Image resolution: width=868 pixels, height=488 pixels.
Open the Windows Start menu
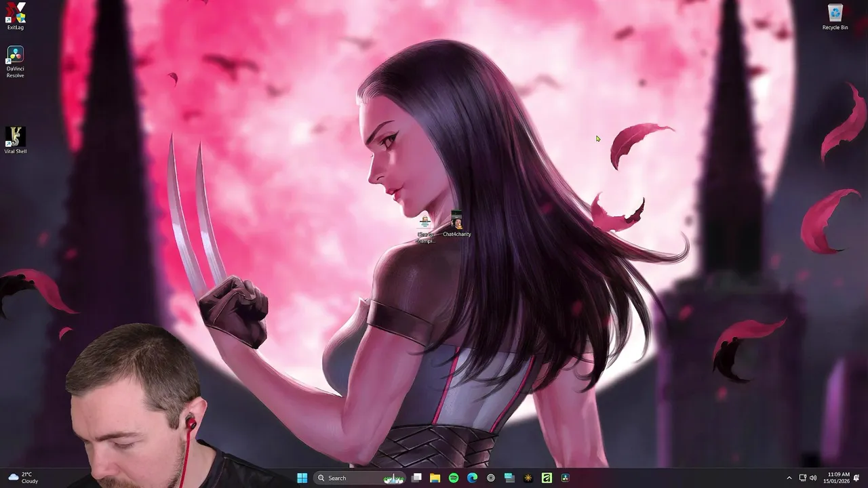(302, 478)
